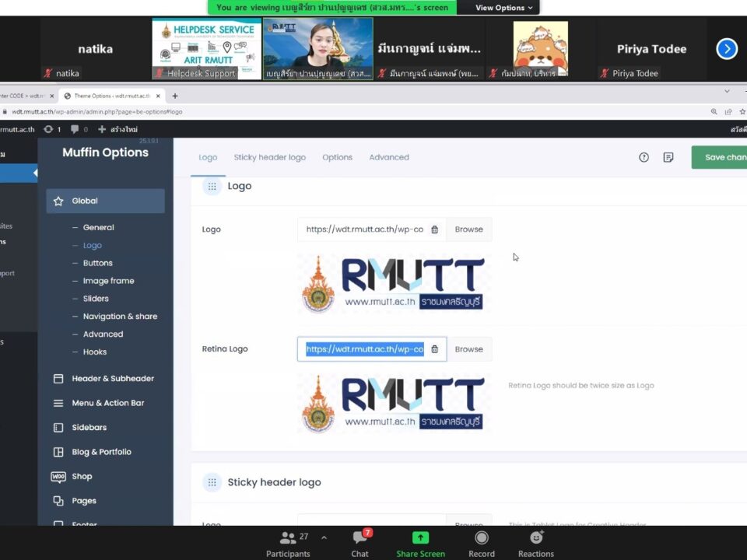Click the browser share page icon
The height and width of the screenshot is (560, 747).
tap(728, 111)
